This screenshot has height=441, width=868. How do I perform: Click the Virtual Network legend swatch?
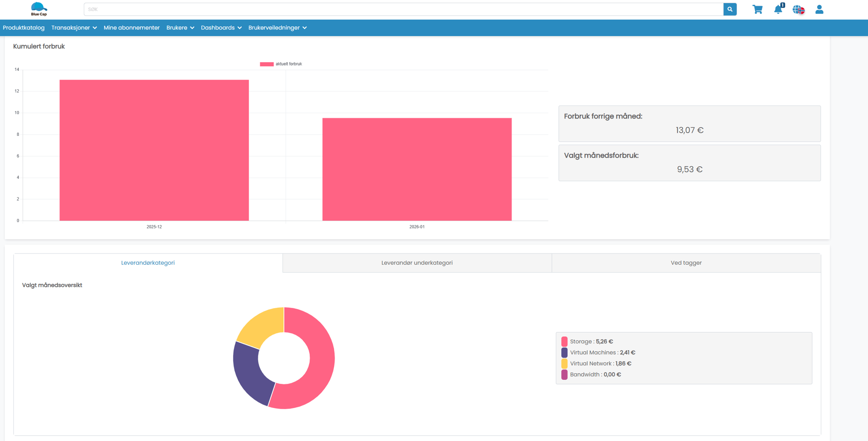(564, 363)
